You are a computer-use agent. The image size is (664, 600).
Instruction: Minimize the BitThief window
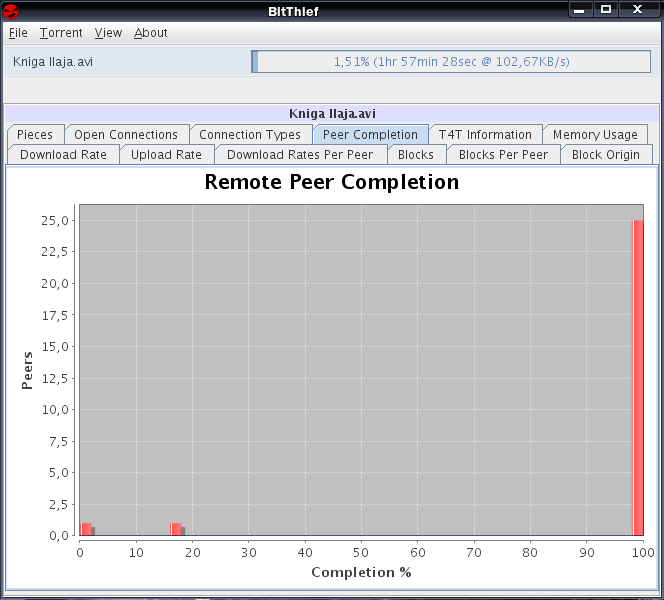click(x=579, y=10)
